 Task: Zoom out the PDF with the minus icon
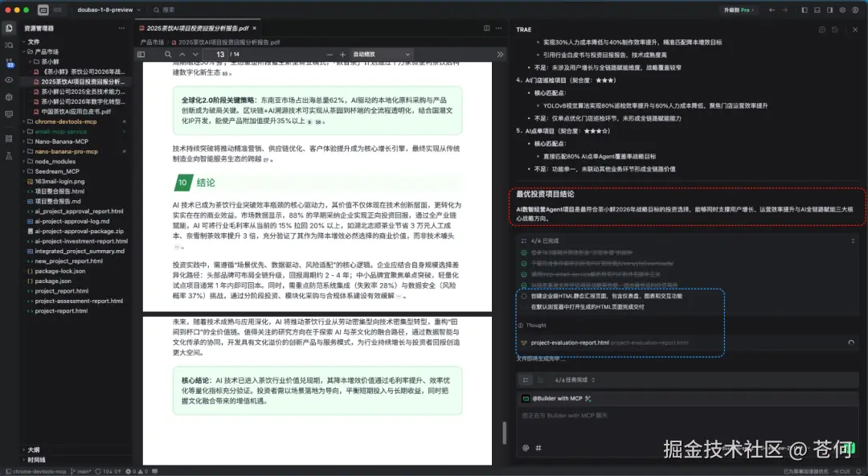[x=328, y=54]
